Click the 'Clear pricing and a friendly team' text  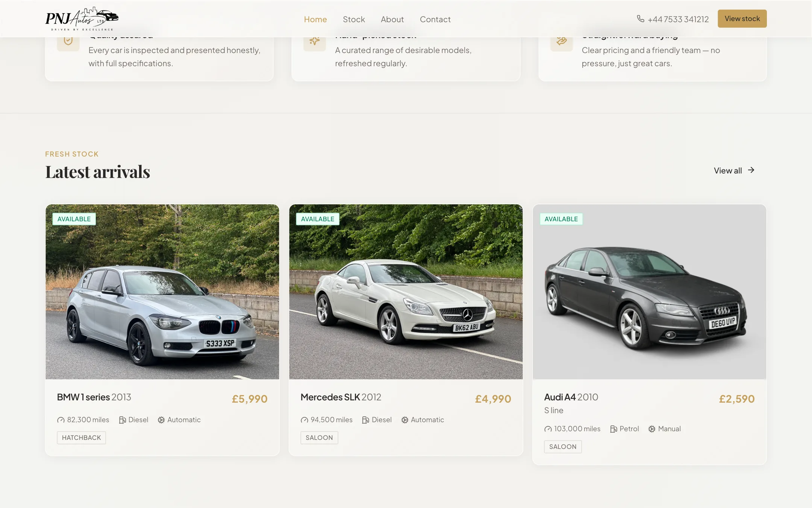coord(651,57)
